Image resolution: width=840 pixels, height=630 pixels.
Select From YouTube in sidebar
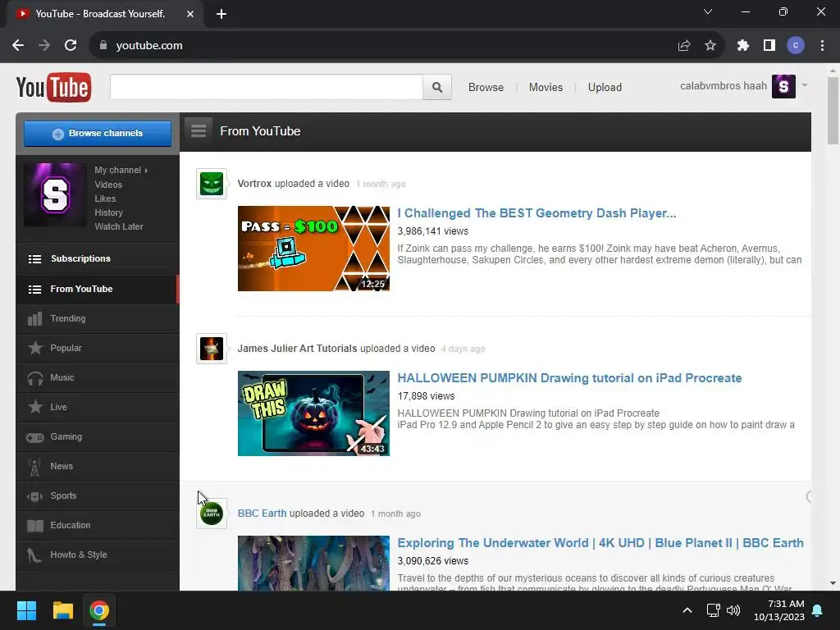[x=98, y=290]
